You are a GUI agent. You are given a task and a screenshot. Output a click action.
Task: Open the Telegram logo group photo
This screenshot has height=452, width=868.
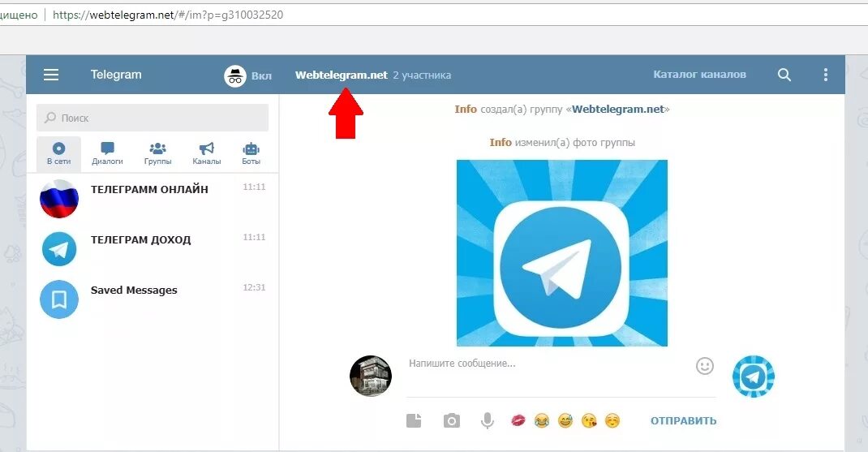pos(562,253)
